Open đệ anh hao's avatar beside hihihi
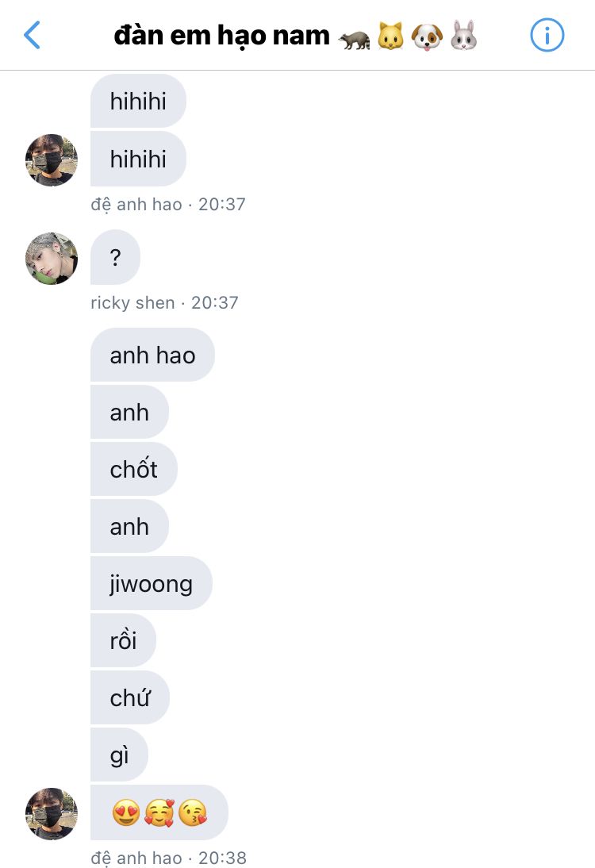This screenshot has height=868, width=595. click(x=52, y=160)
